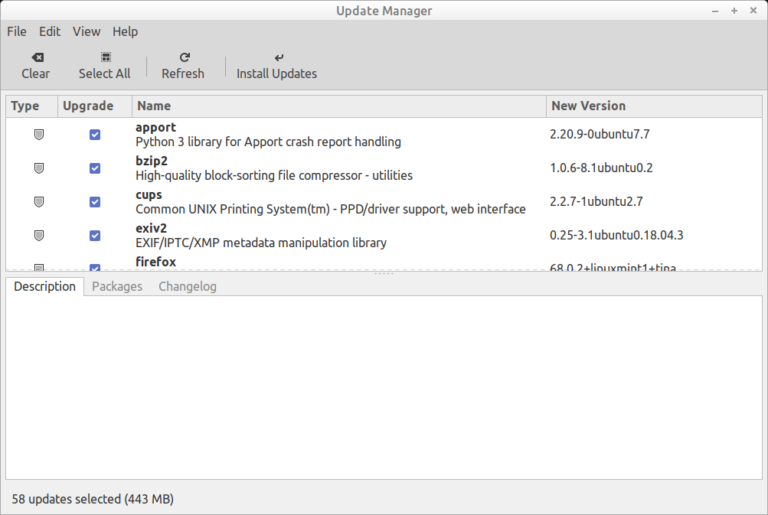Open the Edit menu
This screenshot has height=515, width=768.
[50, 32]
